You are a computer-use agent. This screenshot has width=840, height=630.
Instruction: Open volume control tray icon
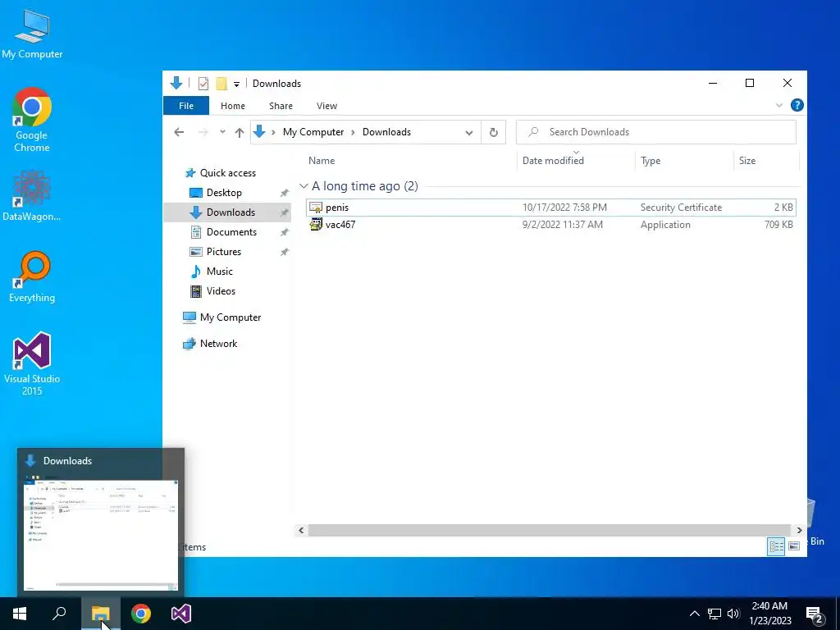point(733,614)
